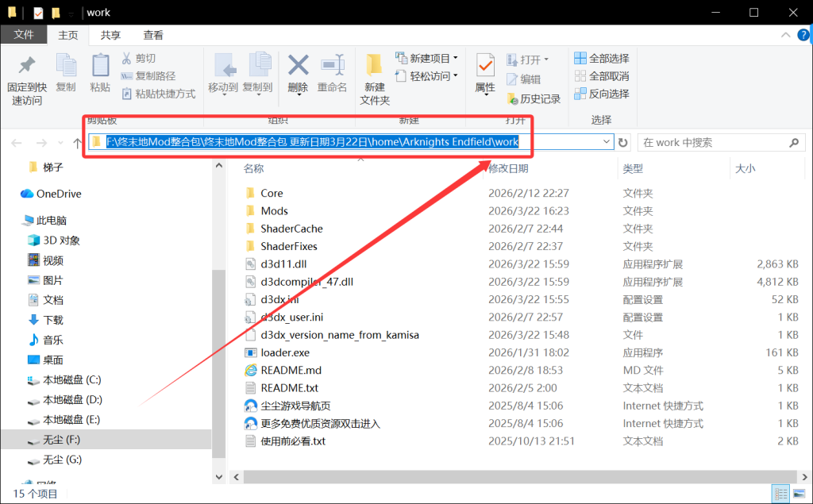This screenshot has height=504, width=813.
Task: Open the address bar dropdown arrow
Action: pos(608,142)
